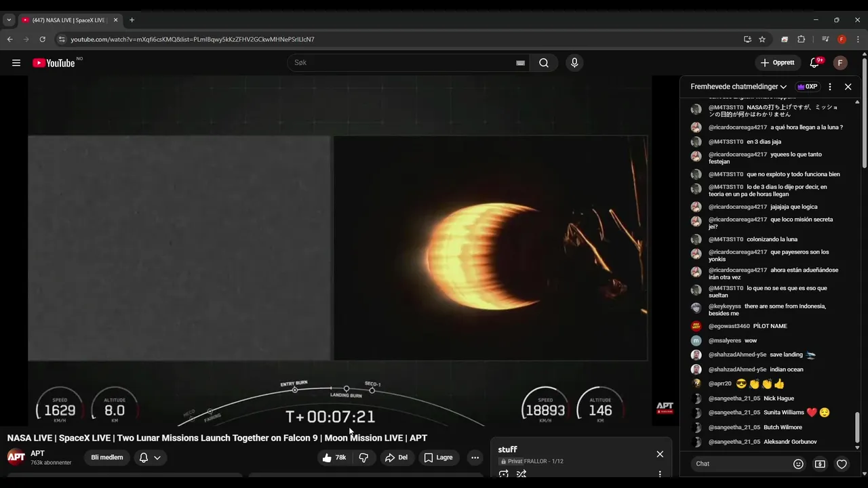Screen dimensions: 868x488
Task: Click the live video player
Action: coord(340,251)
